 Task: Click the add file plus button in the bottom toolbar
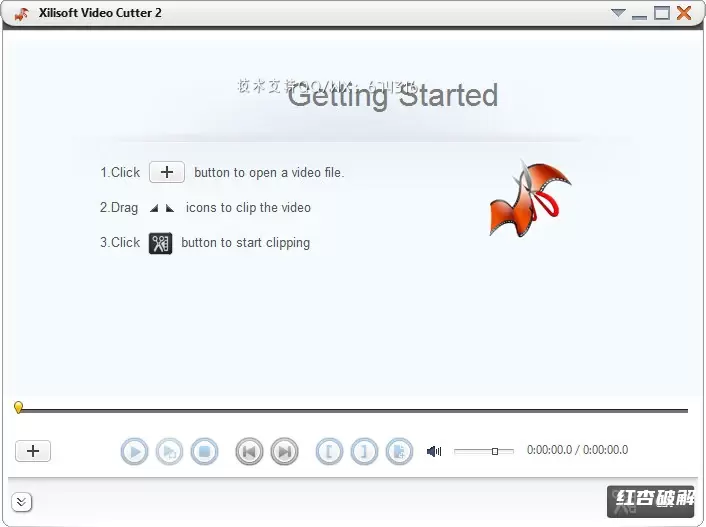(33, 451)
